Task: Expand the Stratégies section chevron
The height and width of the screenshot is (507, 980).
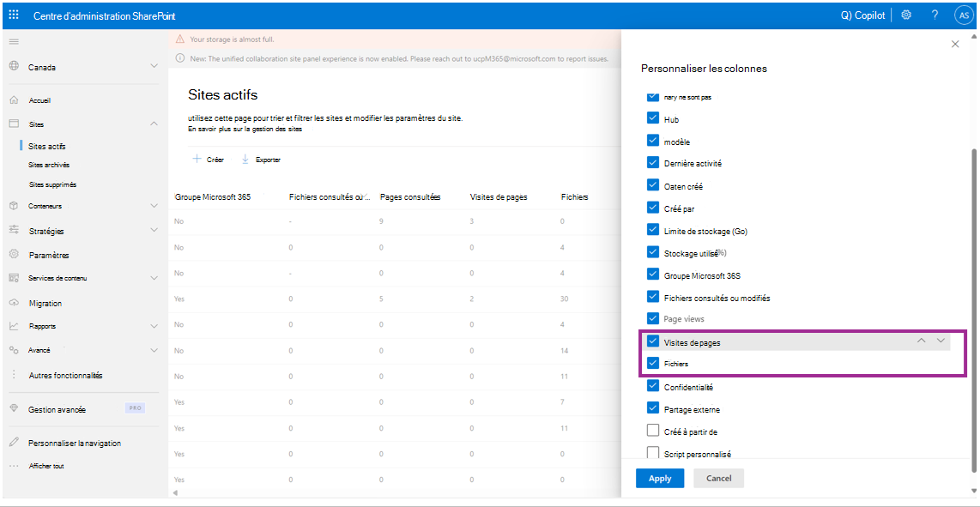Action: [154, 230]
